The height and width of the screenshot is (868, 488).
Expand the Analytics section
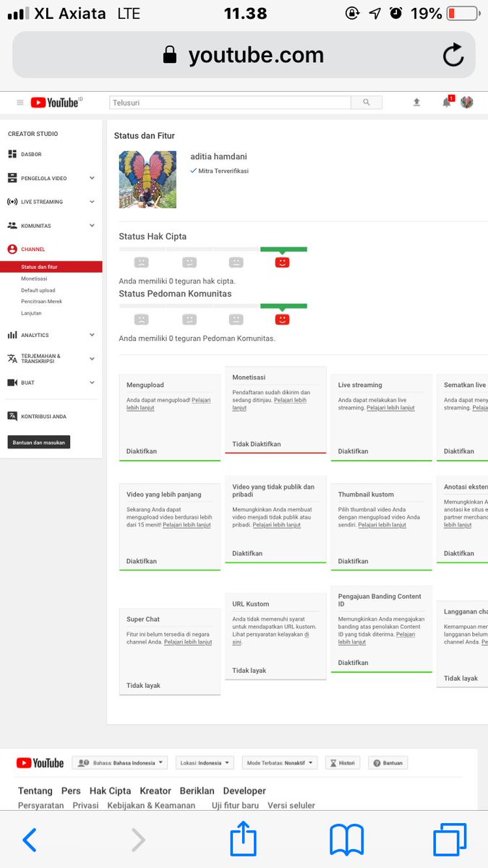92,335
